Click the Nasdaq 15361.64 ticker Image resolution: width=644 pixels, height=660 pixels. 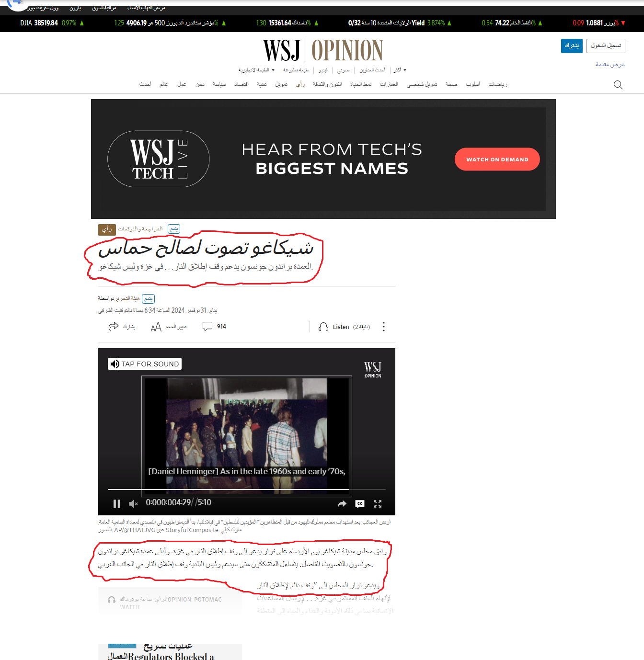pos(287,23)
